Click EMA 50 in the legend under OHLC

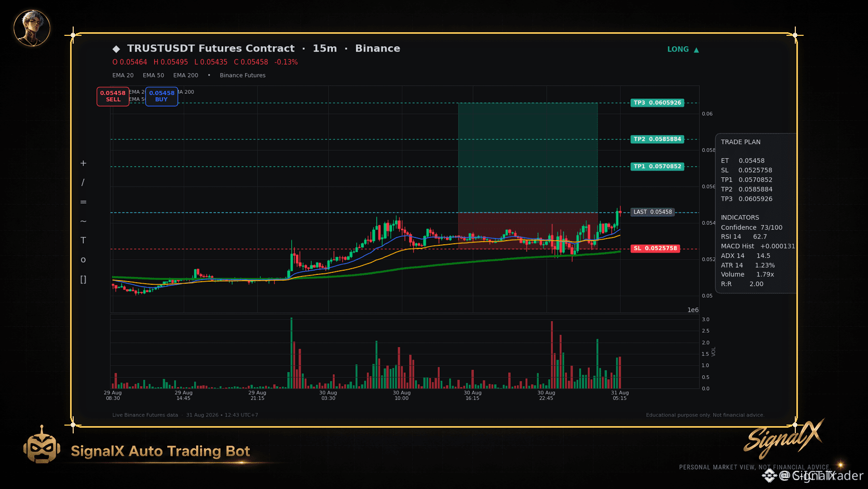coord(154,75)
